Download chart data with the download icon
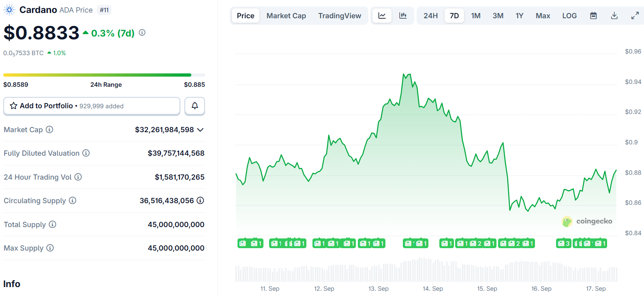 tap(614, 15)
